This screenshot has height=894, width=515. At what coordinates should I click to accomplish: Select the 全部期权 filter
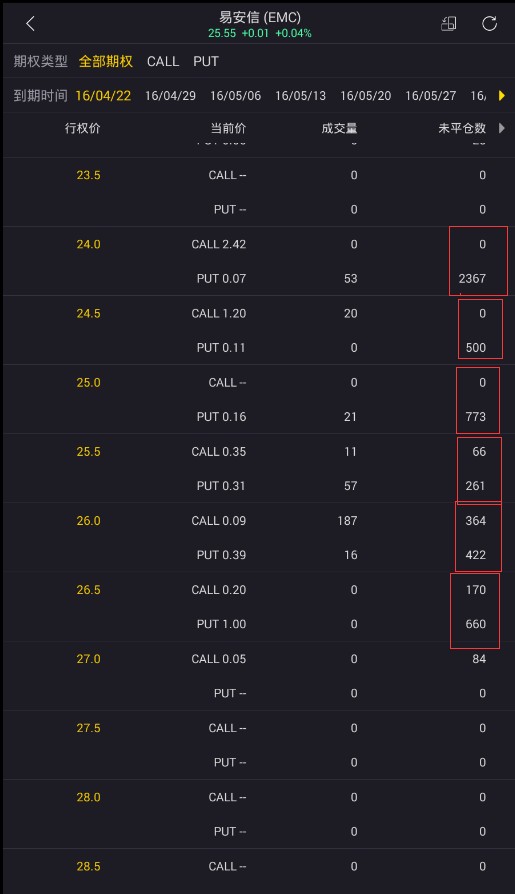point(106,62)
